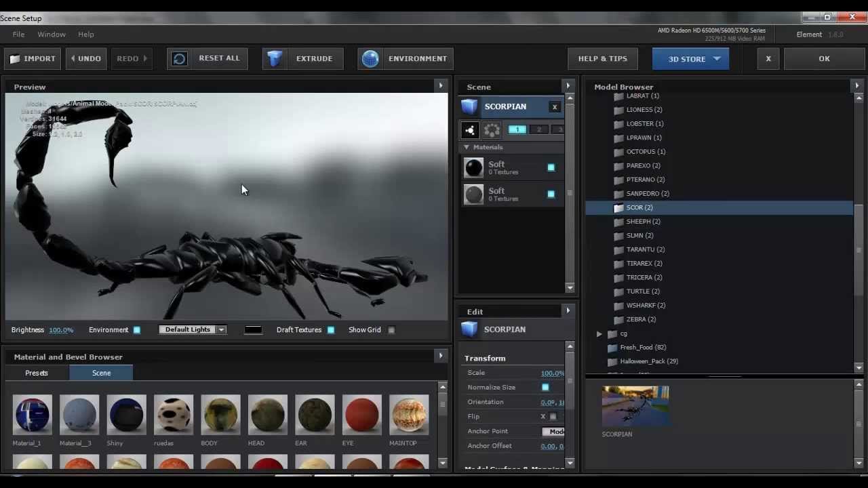This screenshot has height=488, width=868.
Task: Enable Show Grid
Action: click(391, 329)
